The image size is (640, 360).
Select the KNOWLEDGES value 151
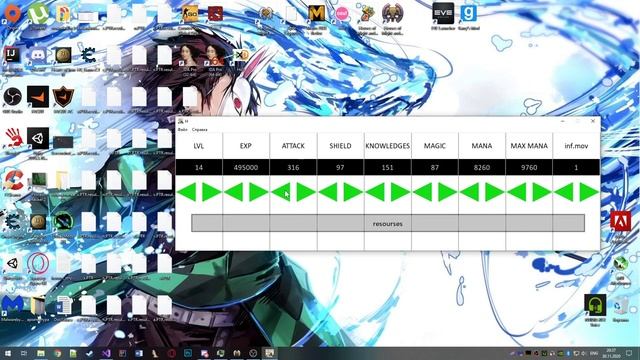point(387,167)
